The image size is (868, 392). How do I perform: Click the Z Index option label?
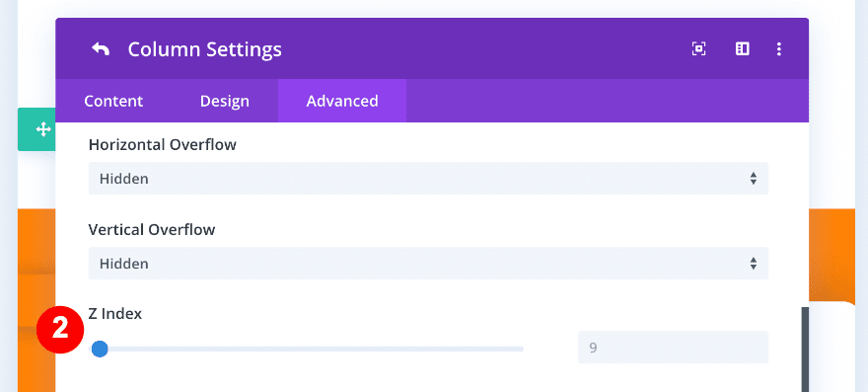tap(115, 314)
